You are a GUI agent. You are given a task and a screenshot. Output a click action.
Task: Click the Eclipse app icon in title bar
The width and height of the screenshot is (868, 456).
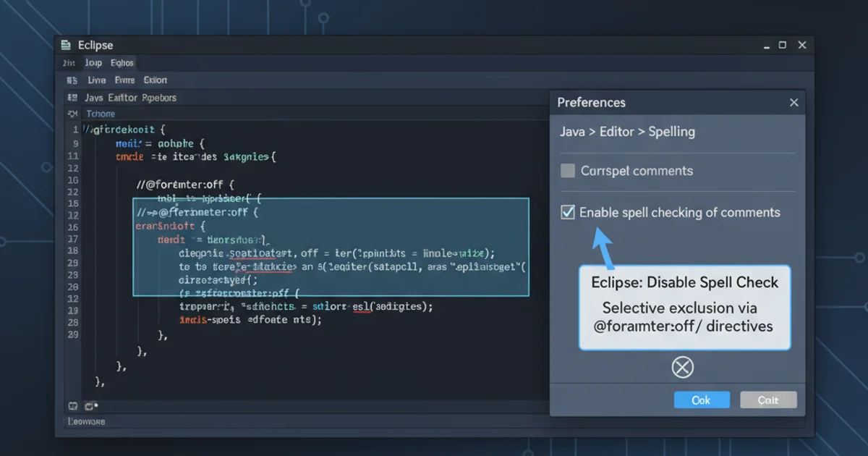click(x=67, y=45)
